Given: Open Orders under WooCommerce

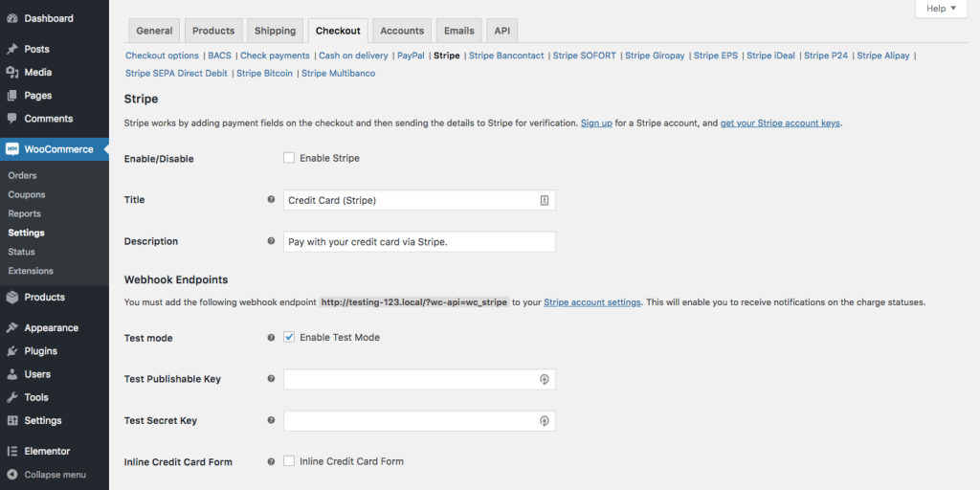Looking at the screenshot, I should pyautogui.click(x=23, y=176).
